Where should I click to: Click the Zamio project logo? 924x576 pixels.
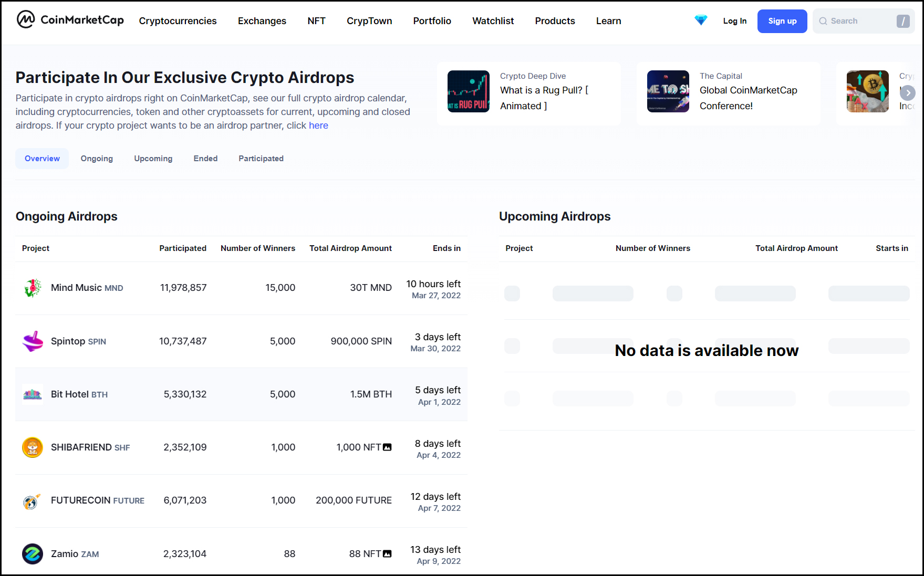click(33, 554)
